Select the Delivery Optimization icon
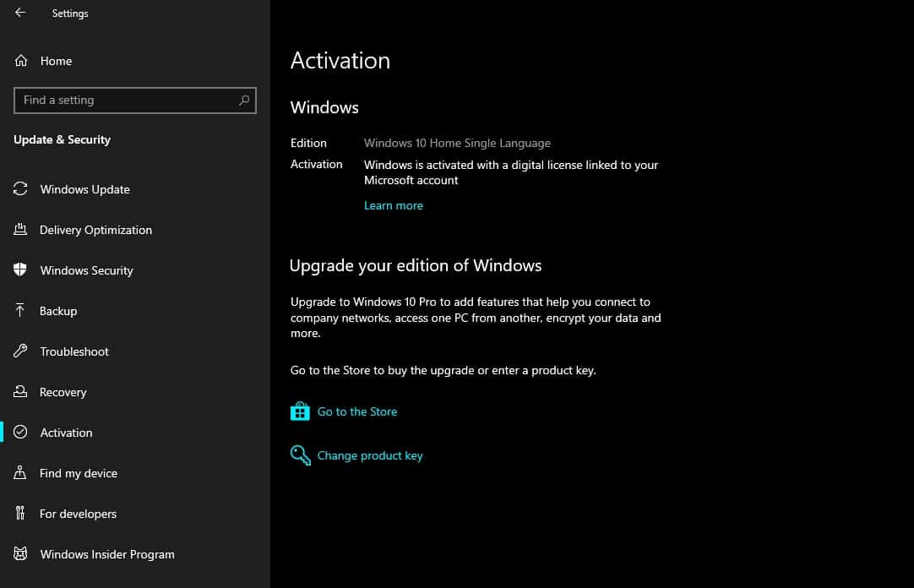914x588 pixels. click(x=19, y=229)
